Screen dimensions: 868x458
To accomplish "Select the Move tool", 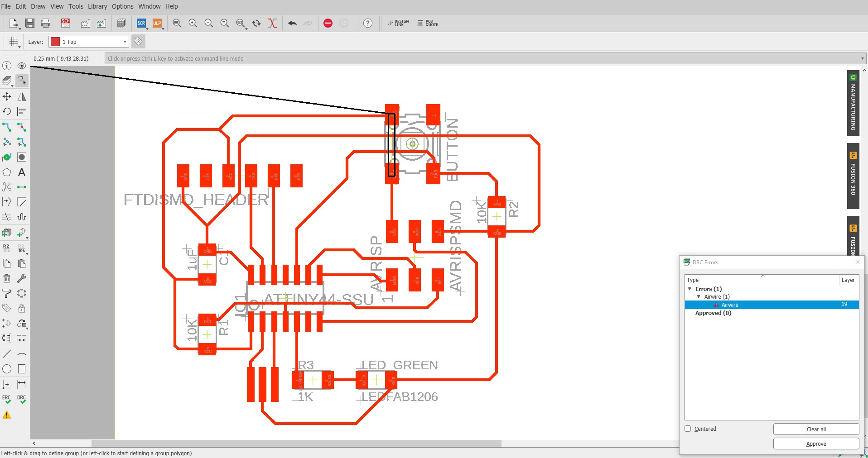I will (x=7, y=96).
